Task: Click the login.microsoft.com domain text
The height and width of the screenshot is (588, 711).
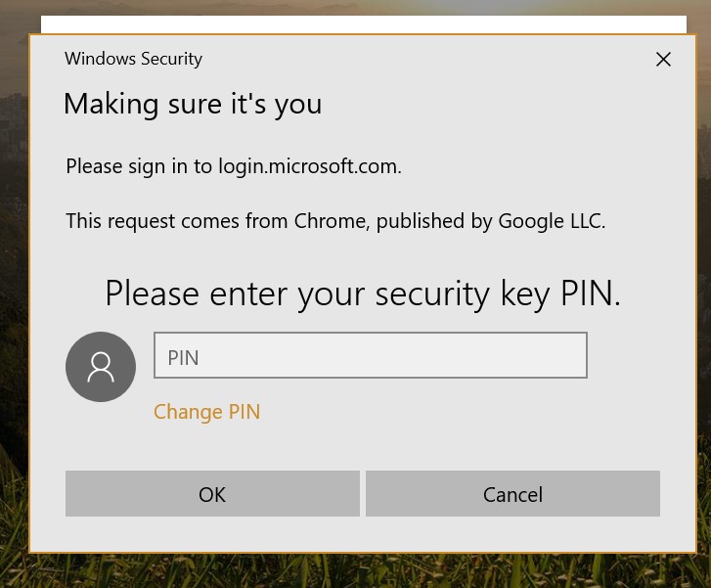Action: (x=308, y=166)
